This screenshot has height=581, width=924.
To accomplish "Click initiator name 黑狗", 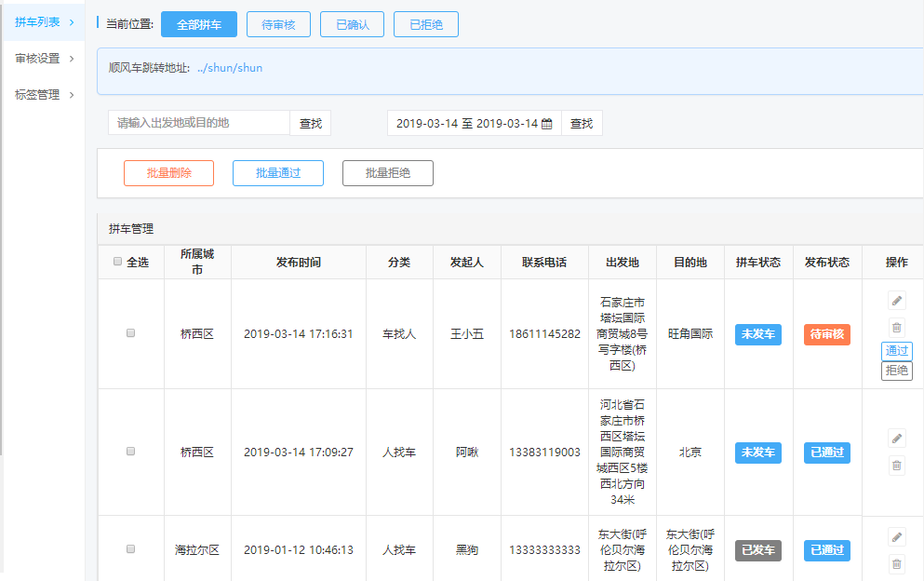I will coord(467,550).
